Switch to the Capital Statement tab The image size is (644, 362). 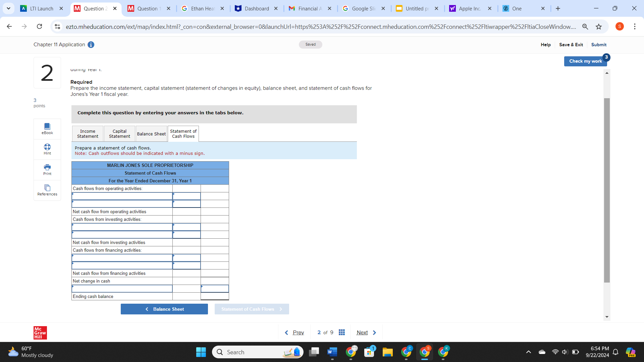pos(119,133)
